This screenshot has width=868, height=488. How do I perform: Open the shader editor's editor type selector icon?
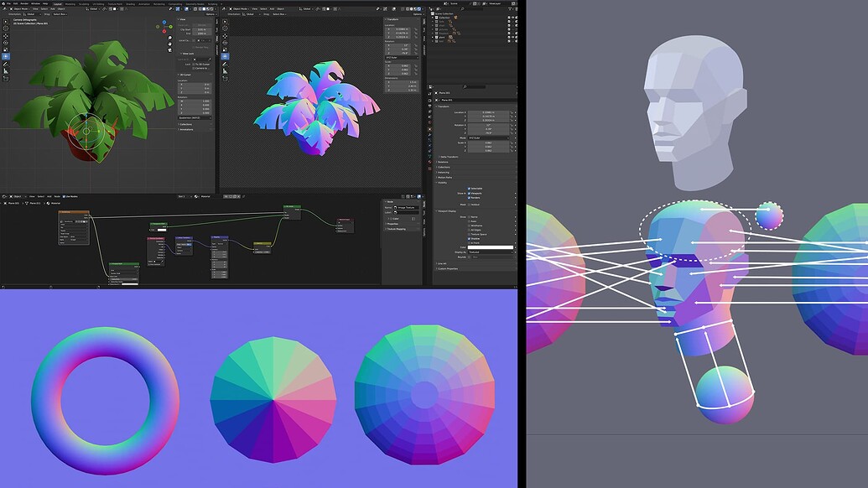pos(4,195)
